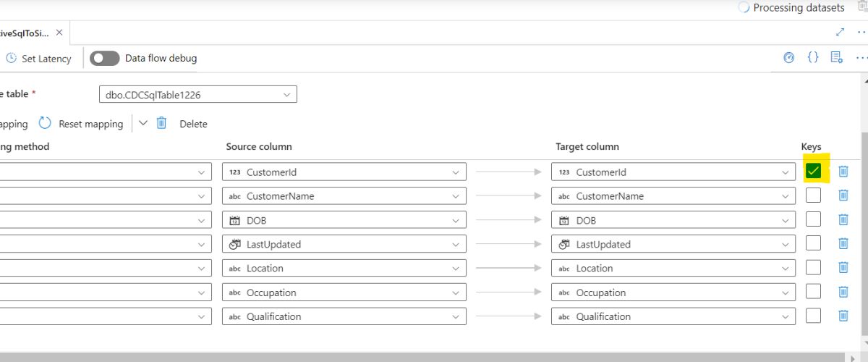Open the properties settings icon
868x362 pixels.
[837, 58]
